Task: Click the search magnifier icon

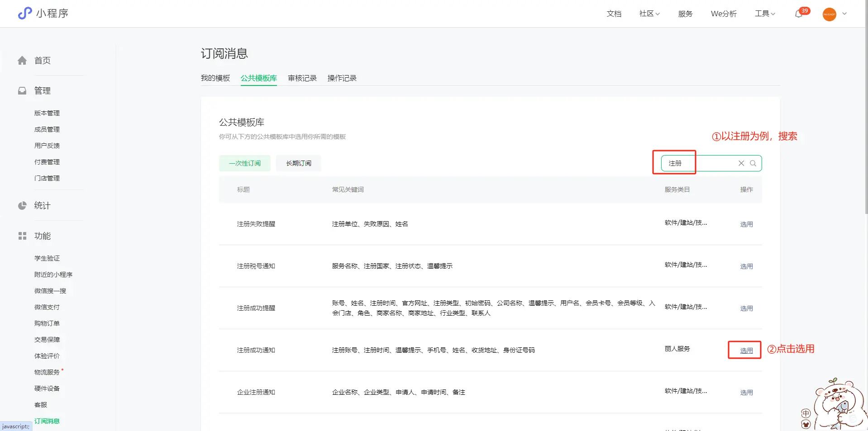Action: coord(753,163)
